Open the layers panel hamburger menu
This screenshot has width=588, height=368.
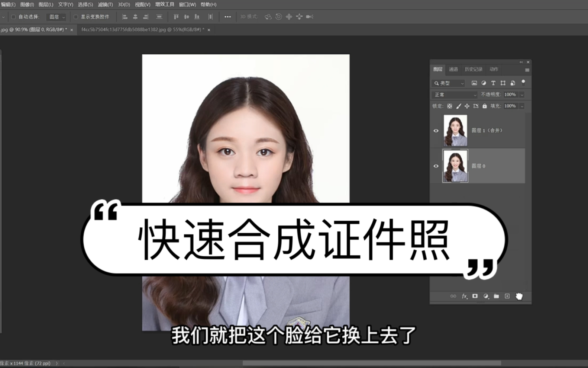[x=527, y=70]
